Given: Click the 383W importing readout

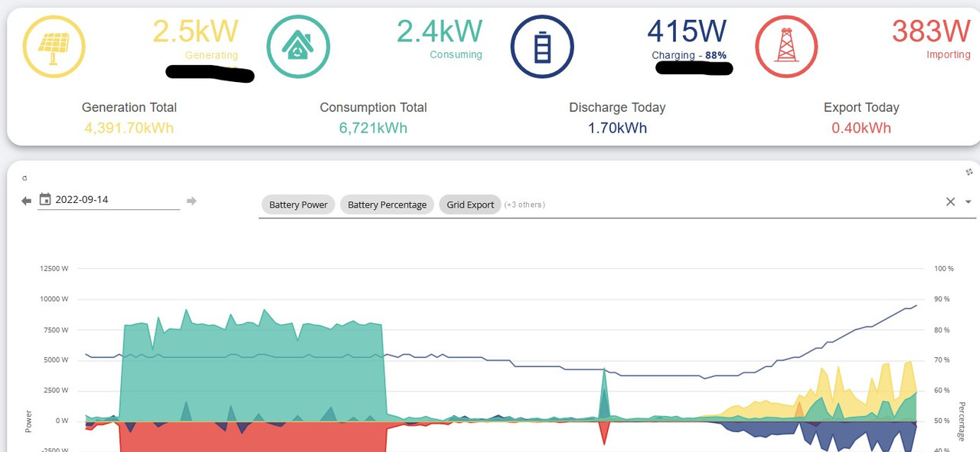Looking at the screenshot, I should click(931, 31).
